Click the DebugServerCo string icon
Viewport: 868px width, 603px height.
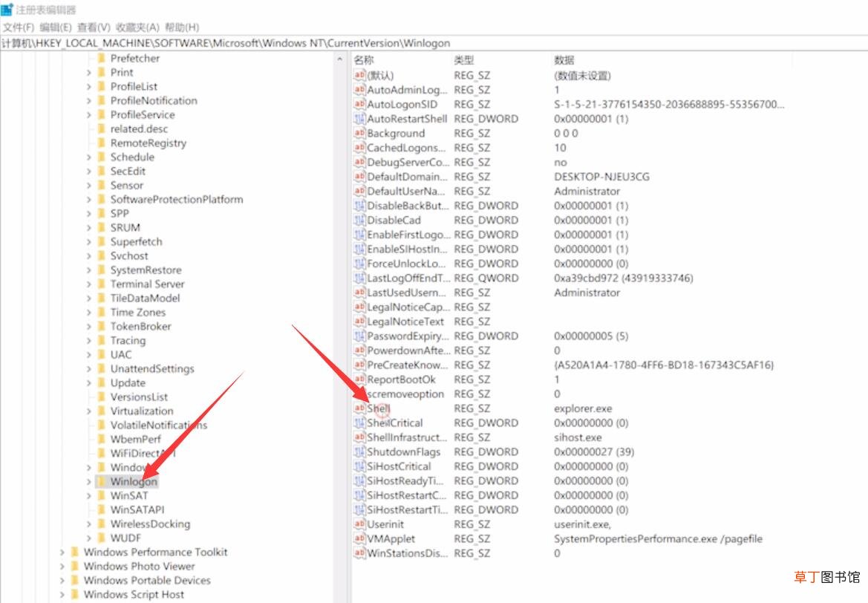tap(359, 162)
